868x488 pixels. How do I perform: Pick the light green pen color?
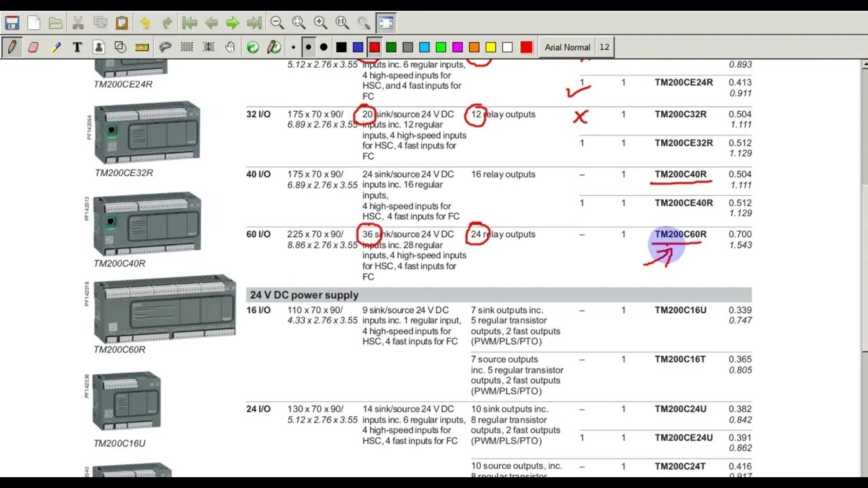coord(441,47)
